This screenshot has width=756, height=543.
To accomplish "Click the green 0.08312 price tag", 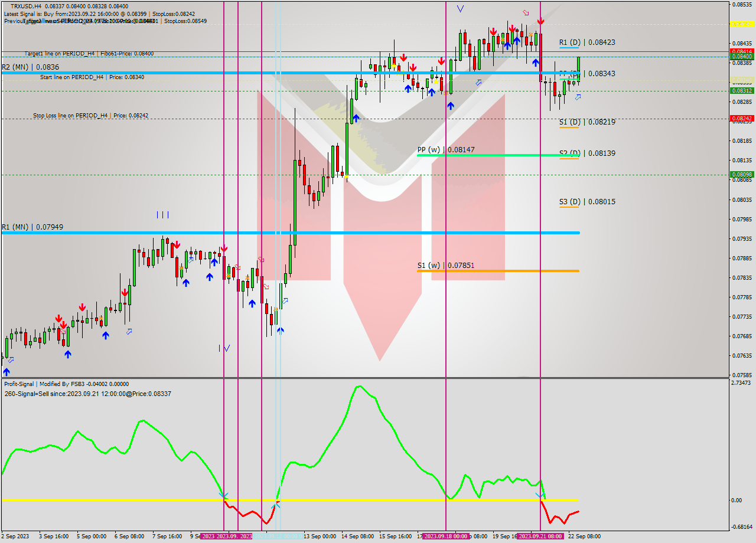I will [742, 91].
